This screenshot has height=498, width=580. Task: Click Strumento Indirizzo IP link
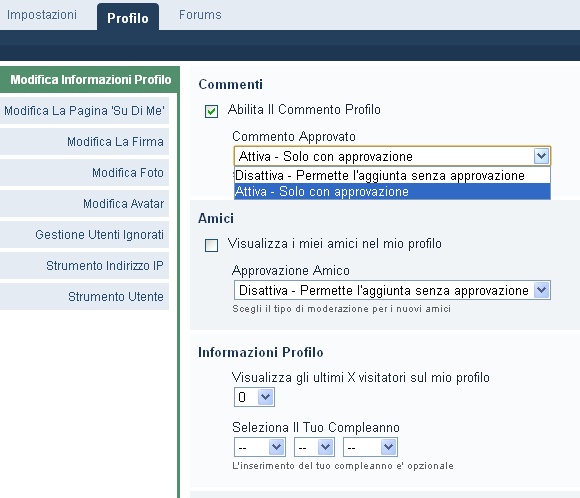84,266
